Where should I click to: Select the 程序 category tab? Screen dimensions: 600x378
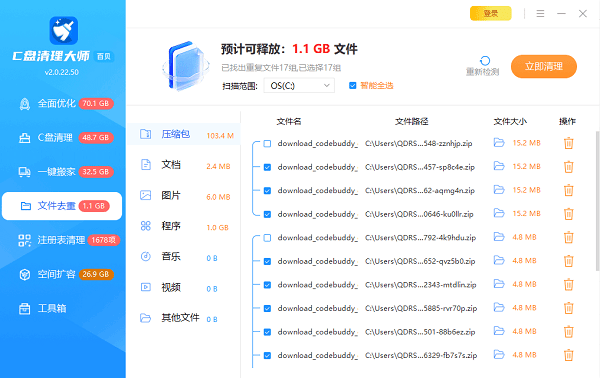click(184, 226)
